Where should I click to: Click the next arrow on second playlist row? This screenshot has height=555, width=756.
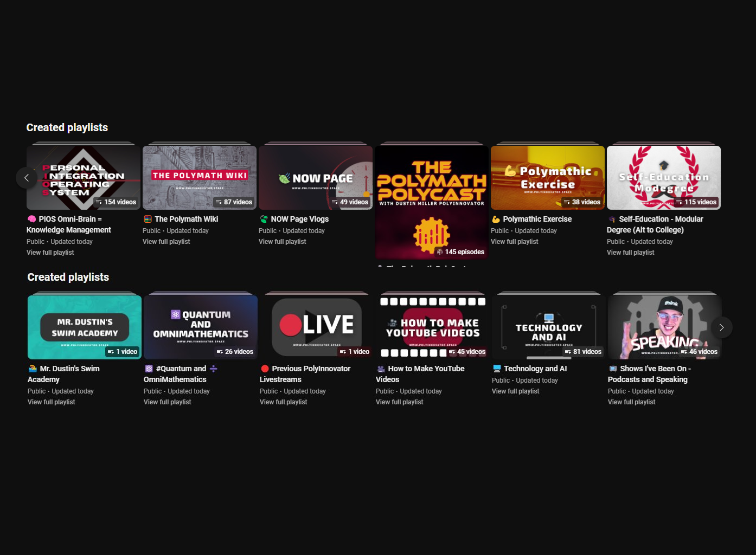tap(721, 327)
